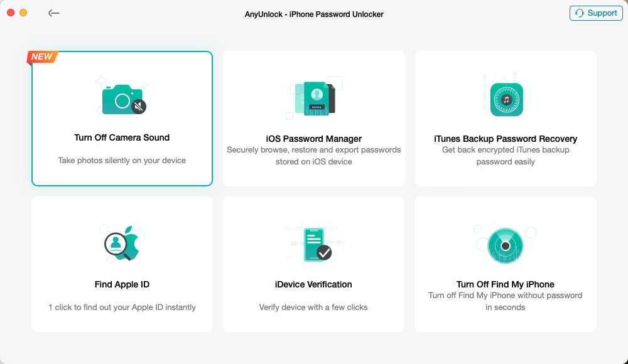The width and height of the screenshot is (628, 364).
Task: Close the window with the red button
Action: click(11, 13)
